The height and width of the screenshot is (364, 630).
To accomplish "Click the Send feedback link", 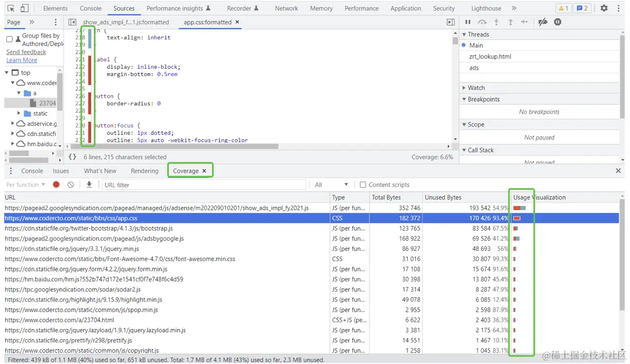I will [x=26, y=52].
